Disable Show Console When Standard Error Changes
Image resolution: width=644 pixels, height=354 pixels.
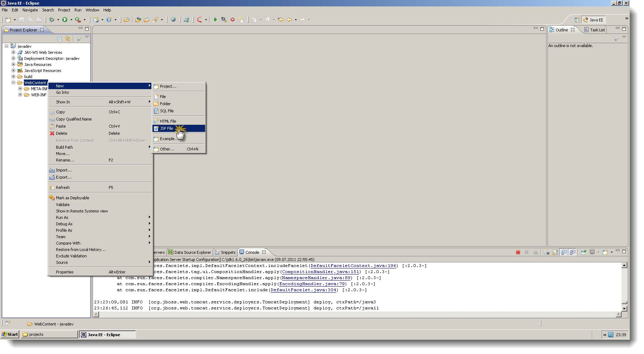(x=572, y=252)
